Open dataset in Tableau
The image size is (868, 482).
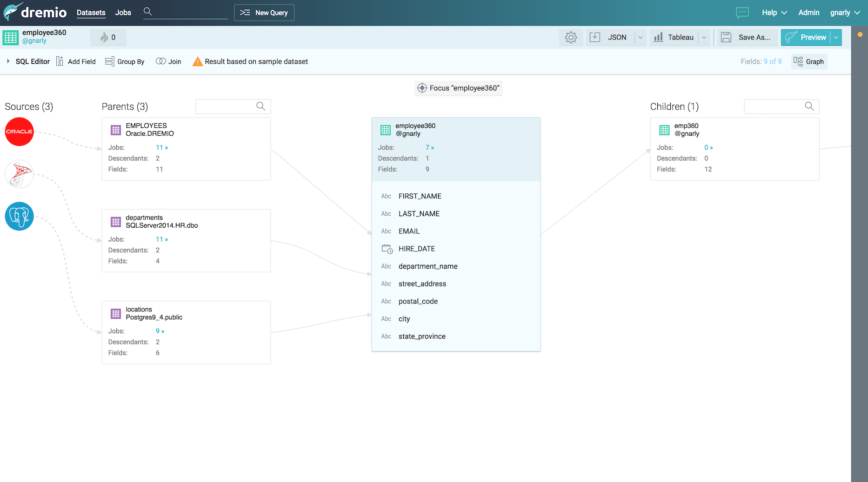(x=674, y=37)
